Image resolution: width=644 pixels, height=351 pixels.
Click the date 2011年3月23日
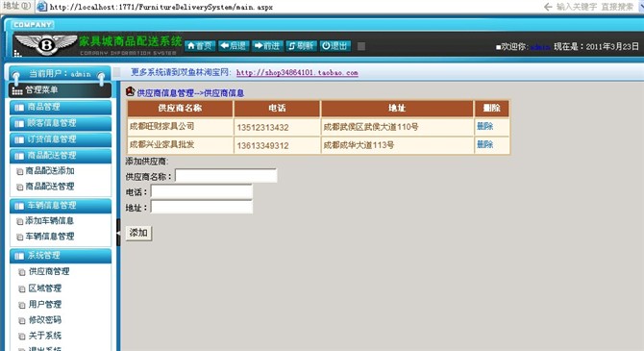612,46
